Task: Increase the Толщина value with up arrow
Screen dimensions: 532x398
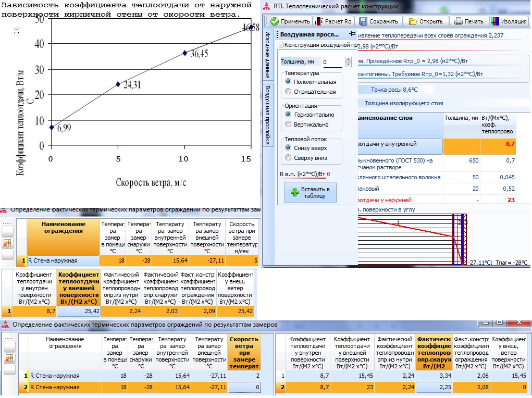Action: 348,59
